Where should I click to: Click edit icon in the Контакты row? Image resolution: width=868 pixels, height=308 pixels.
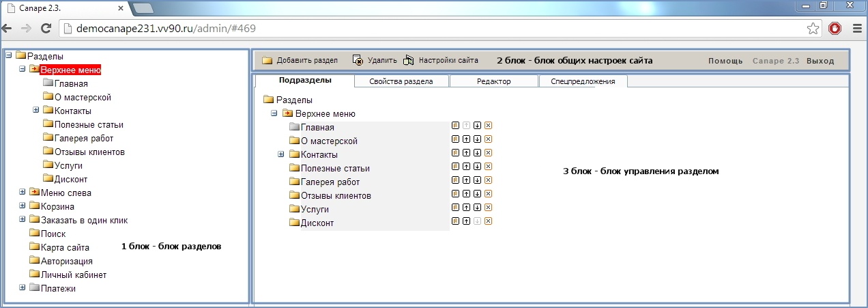[x=455, y=153]
